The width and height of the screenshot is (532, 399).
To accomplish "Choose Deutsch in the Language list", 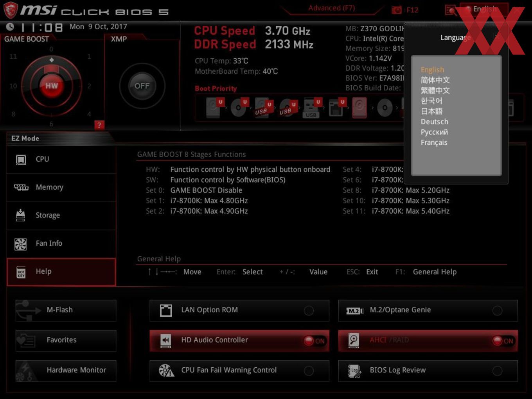I will point(434,122).
